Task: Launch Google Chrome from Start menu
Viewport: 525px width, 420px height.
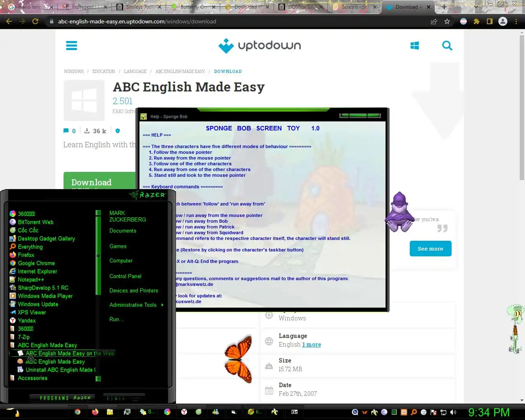Action: click(x=36, y=263)
